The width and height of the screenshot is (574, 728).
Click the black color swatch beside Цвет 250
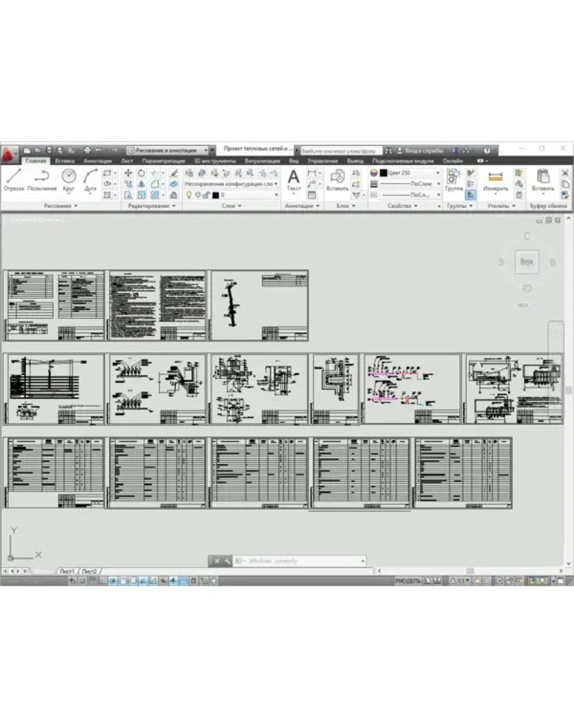click(384, 173)
